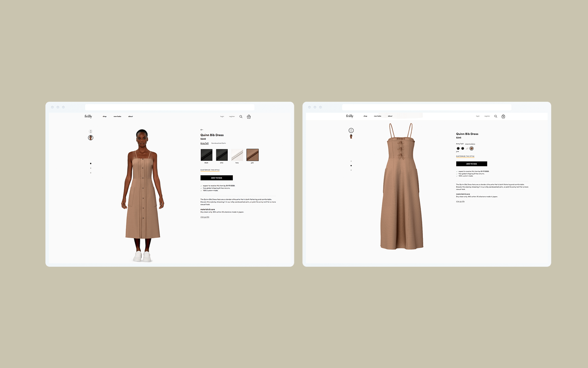Select the third image dot in left window
Image resolution: width=588 pixels, height=368 pixels.
point(91,173)
